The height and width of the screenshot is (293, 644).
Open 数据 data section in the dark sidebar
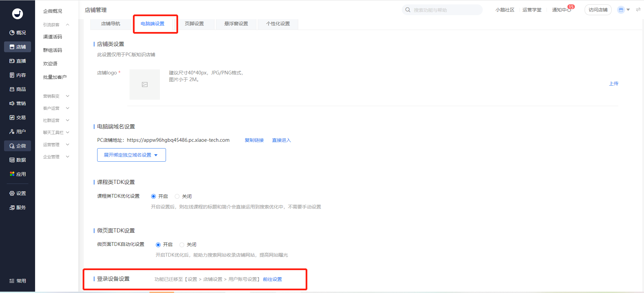[x=18, y=160]
